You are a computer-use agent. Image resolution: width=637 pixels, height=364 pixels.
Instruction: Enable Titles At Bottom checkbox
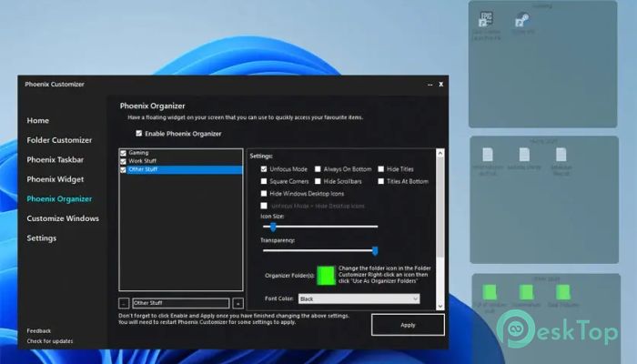[x=381, y=181]
